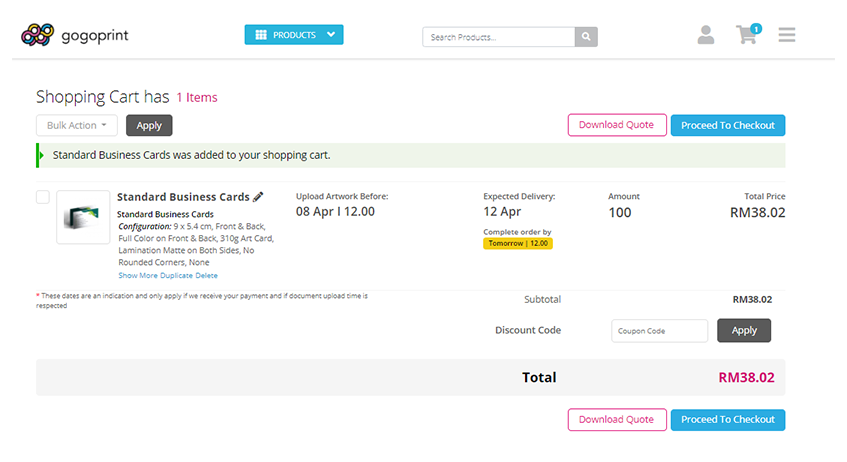Expand the Products dropdown menu
847x462 pixels.
pos(293,35)
